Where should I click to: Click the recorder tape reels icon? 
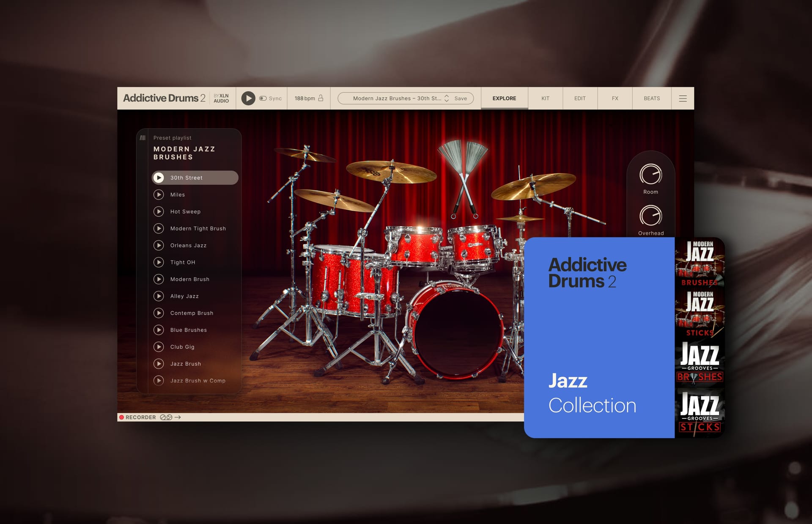166,417
